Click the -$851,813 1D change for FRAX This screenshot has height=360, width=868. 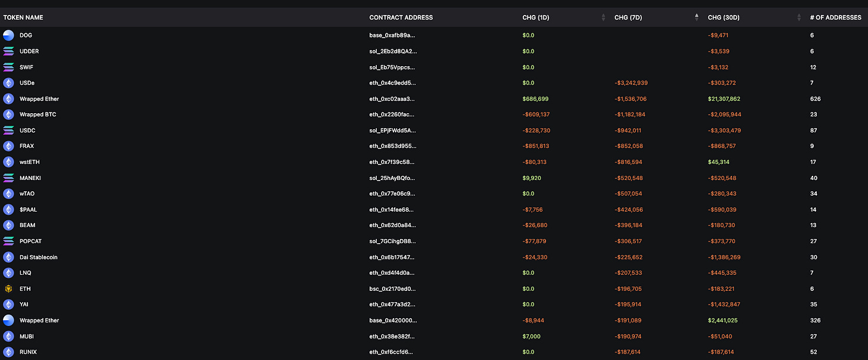pos(536,146)
